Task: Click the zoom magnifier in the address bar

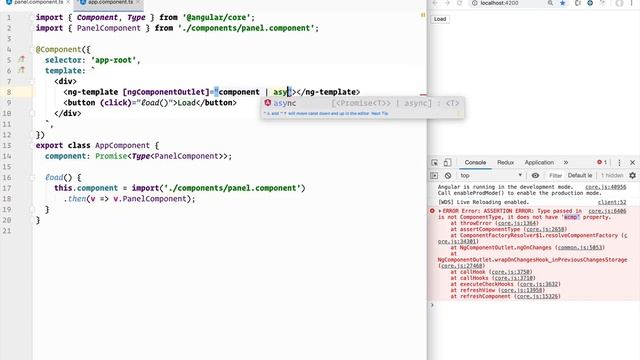Action: [550, 3]
